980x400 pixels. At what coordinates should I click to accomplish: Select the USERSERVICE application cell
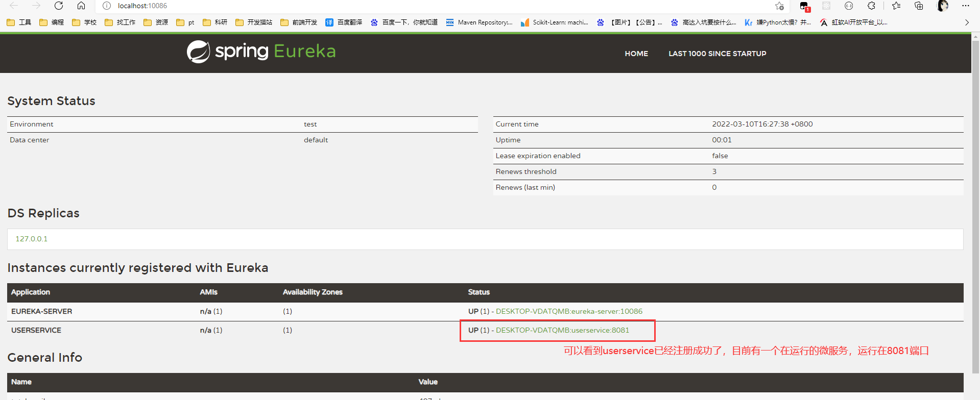coord(36,330)
